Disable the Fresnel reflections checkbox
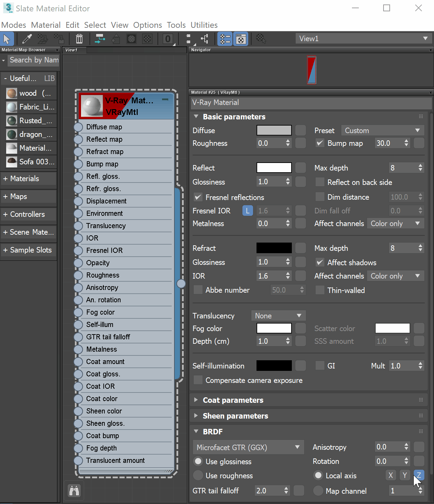Screen dimensions: 434x504 point(198,197)
